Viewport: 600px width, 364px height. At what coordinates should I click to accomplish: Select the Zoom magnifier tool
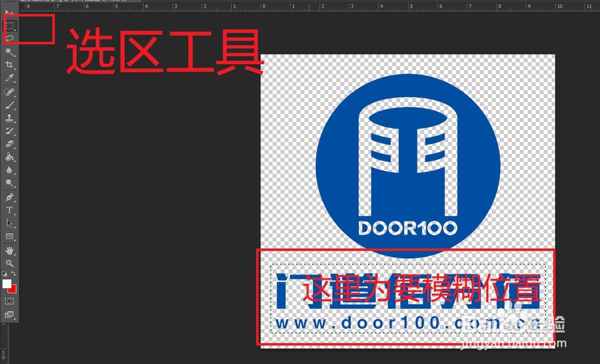click(10, 263)
